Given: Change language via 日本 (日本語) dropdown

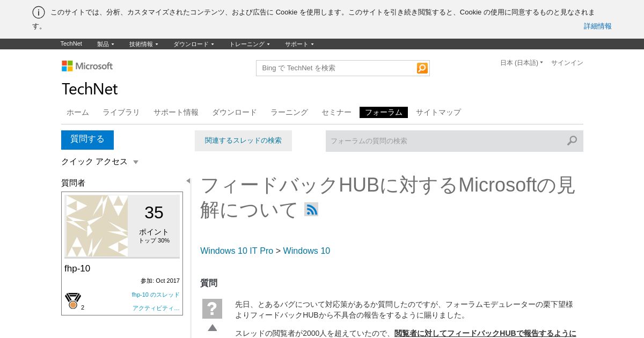Looking at the screenshot, I should tap(522, 63).
